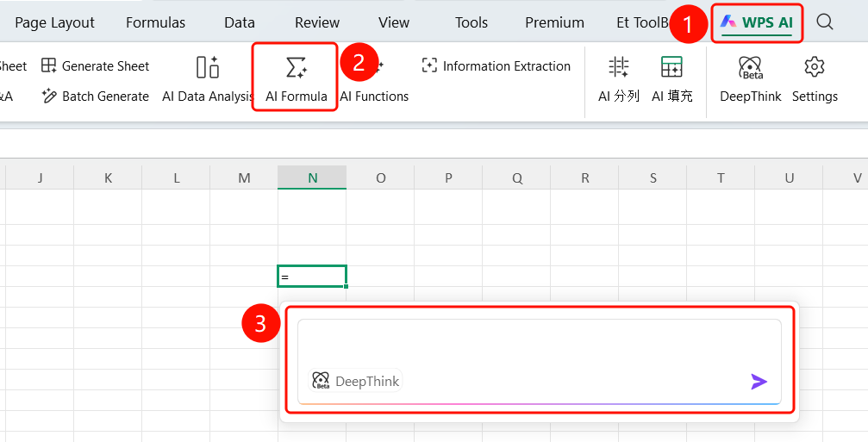Select the Tools tab

coord(471,22)
